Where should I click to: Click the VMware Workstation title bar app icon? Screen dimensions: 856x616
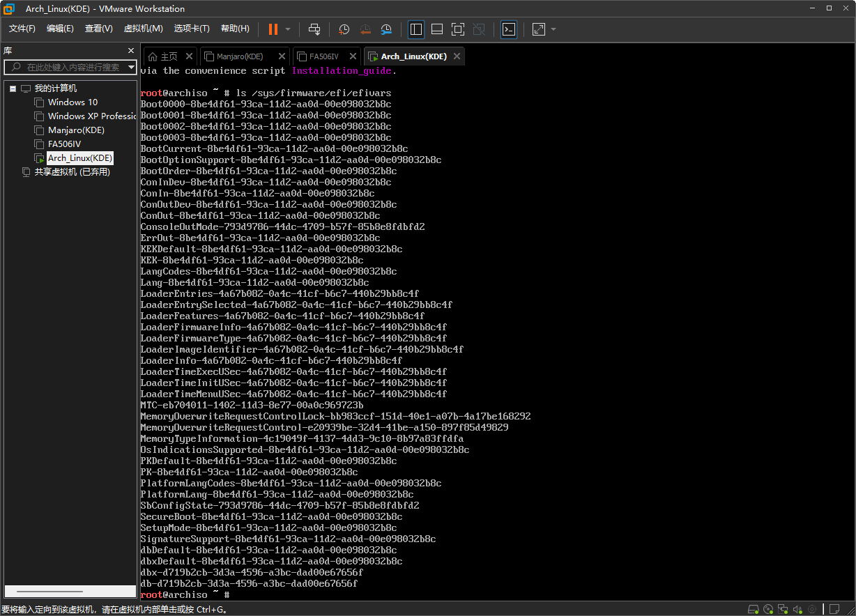point(10,8)
